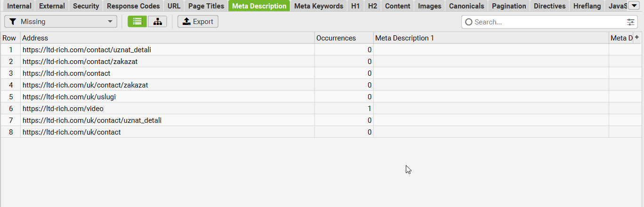Screen dimensions: 644x207
Task: Open search filter options slider icon
Action: click(x=631, y=22)
